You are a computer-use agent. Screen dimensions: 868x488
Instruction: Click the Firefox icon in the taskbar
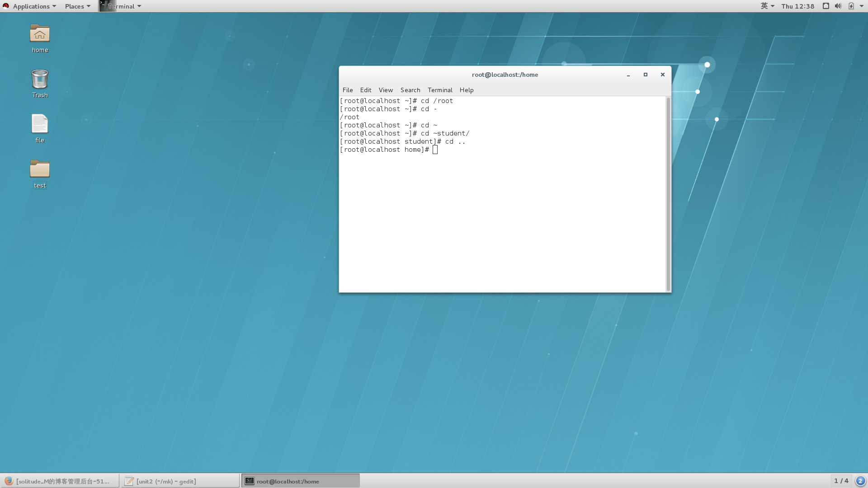[x=9, y=481]
